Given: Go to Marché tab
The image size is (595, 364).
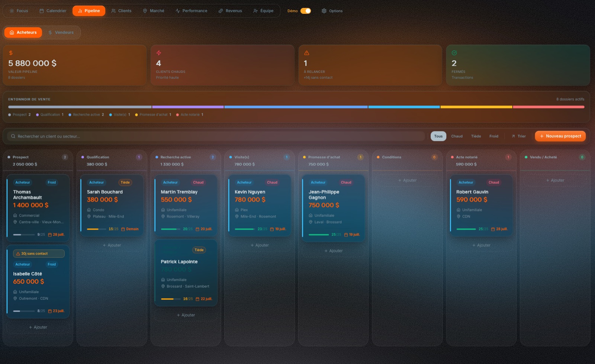Looking at the screenshot, I should [153, 11].
